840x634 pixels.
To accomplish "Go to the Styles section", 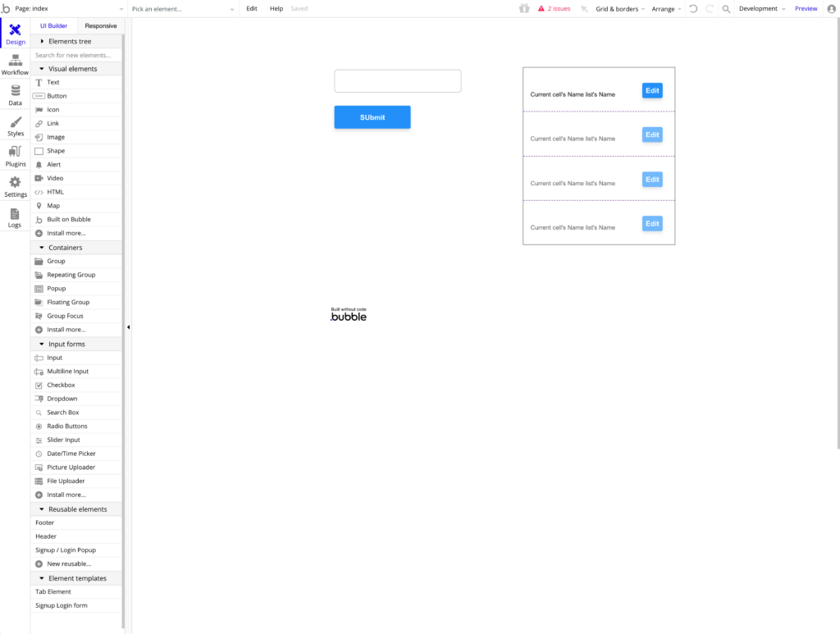I will [15, 125].
